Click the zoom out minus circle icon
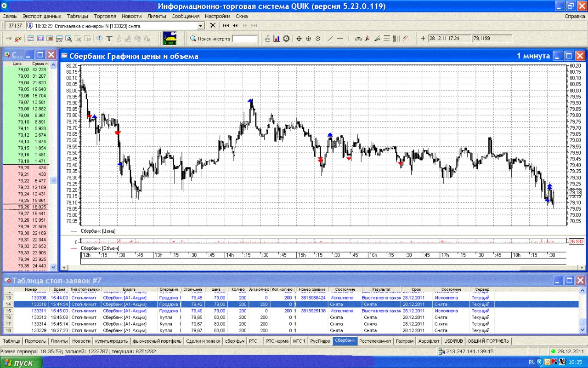 [318, 39]
